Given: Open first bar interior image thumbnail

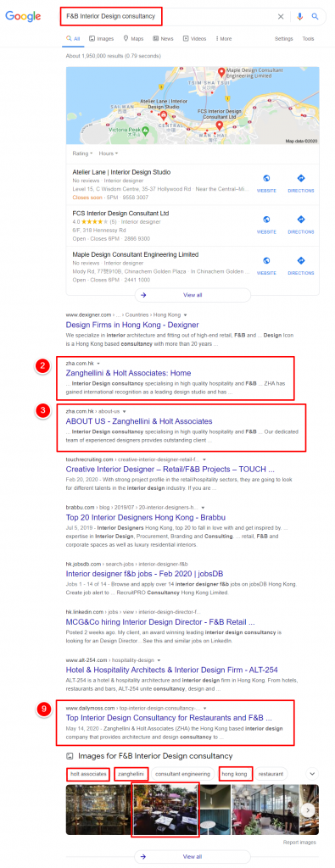Looking at the screenshot, I should click(x=98, y=810).
